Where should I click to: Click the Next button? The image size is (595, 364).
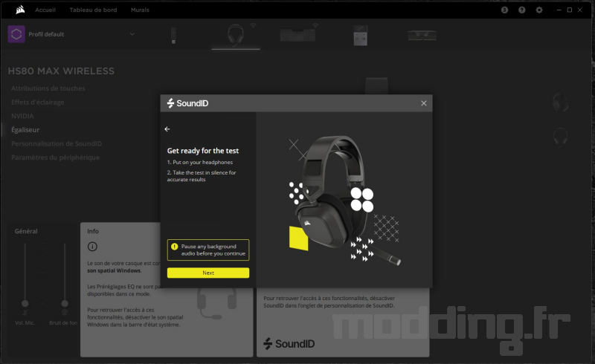208,273
